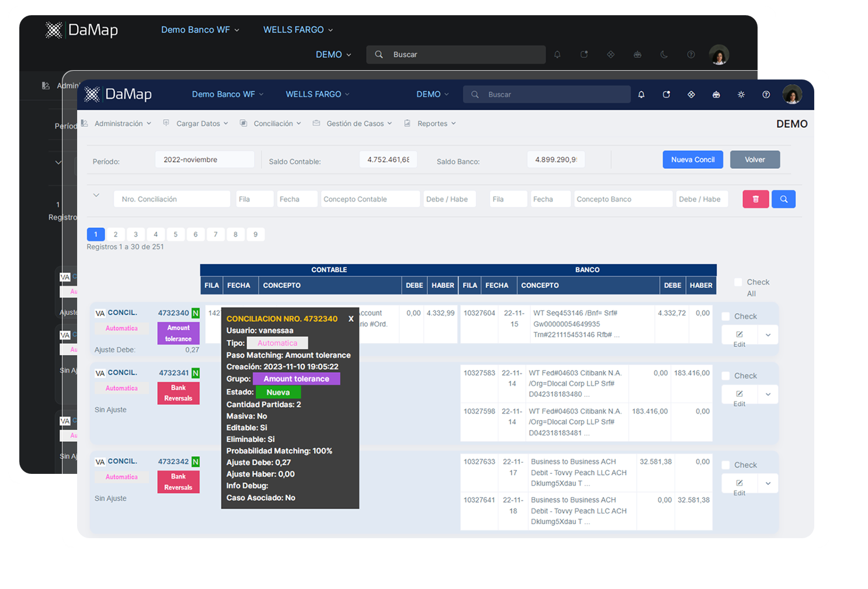Image resolution: width=868 pixels, height=589 pixels.
Task: Tick the Check box for row 4732342
Action: [726, 465]
